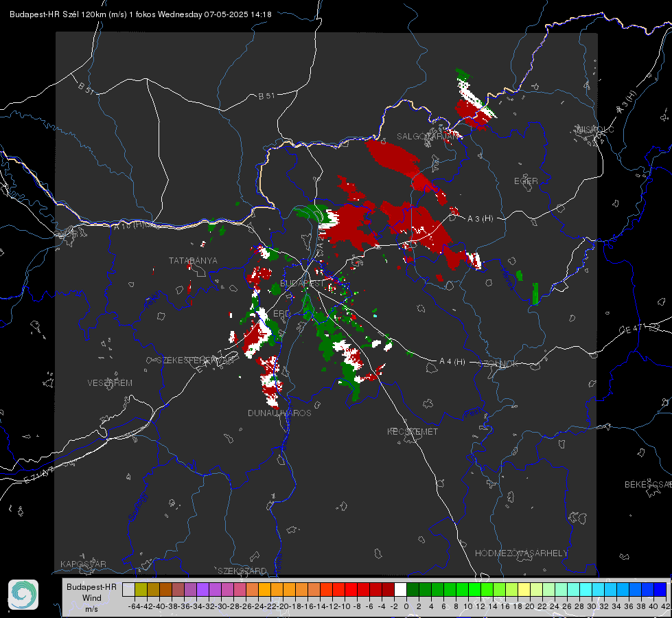Click the swirl logo icon beside the legend
This screenshot has width=672, height=618.
23,595
